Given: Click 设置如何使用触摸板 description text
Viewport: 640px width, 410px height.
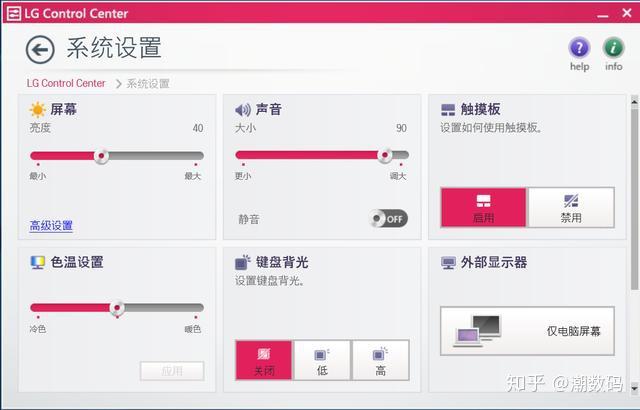Looking at the screenshot, I should tap(491, 128).
